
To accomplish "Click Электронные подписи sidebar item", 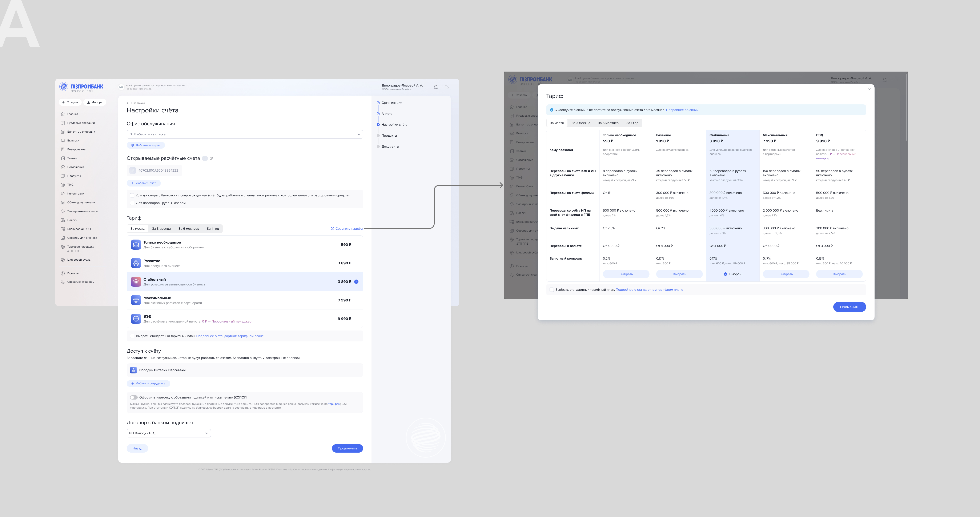I will 82,211.
